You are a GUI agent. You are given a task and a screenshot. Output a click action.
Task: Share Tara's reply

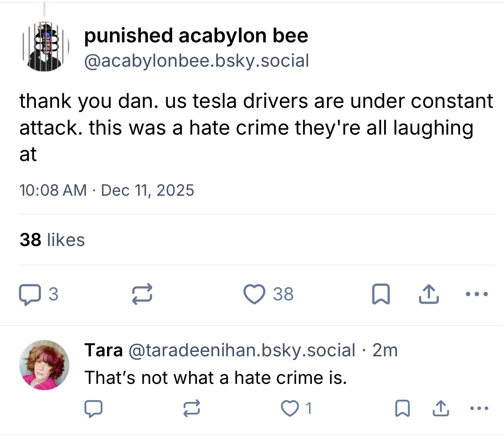[x=440, y=409]
